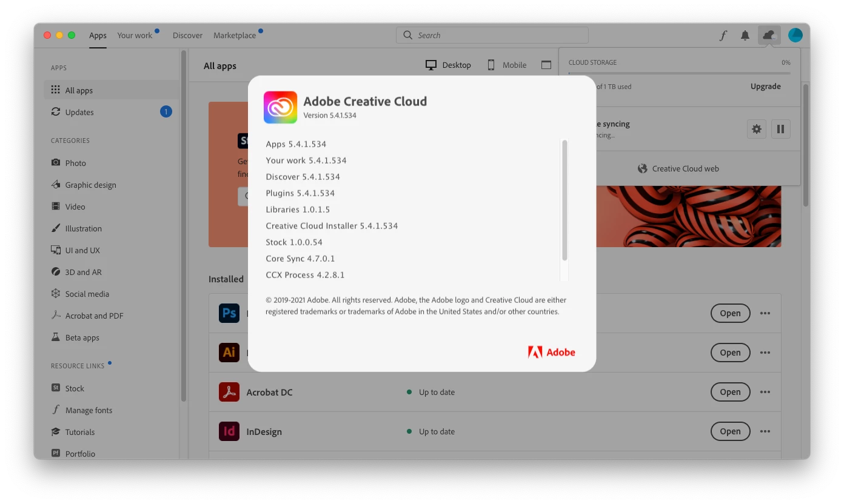Open the fonts icon in the header

tap(723, 36)
